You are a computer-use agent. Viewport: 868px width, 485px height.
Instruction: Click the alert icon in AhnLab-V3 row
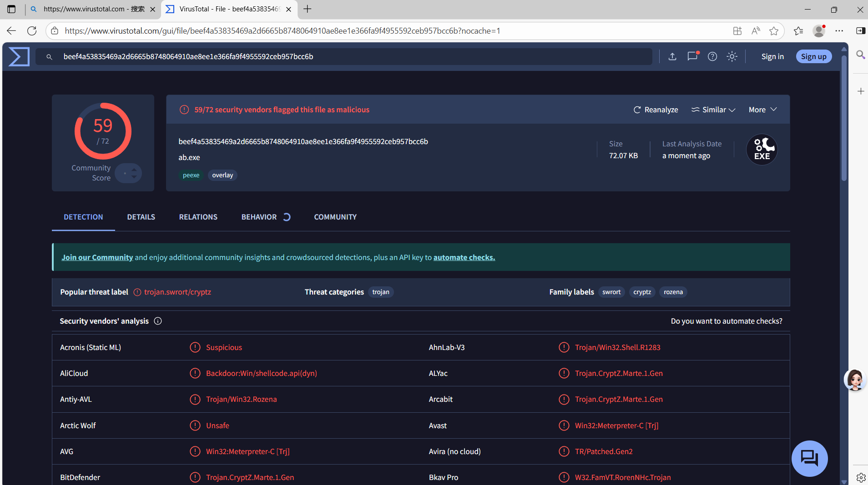[564, 347]
